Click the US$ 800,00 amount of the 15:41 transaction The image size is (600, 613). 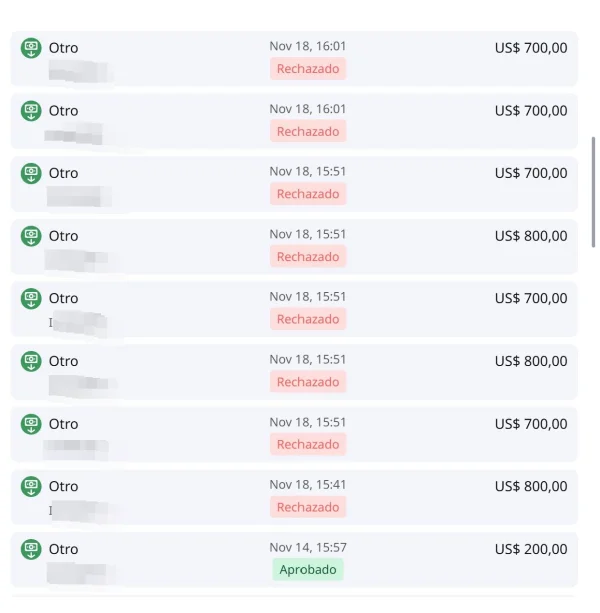point(530,486)
